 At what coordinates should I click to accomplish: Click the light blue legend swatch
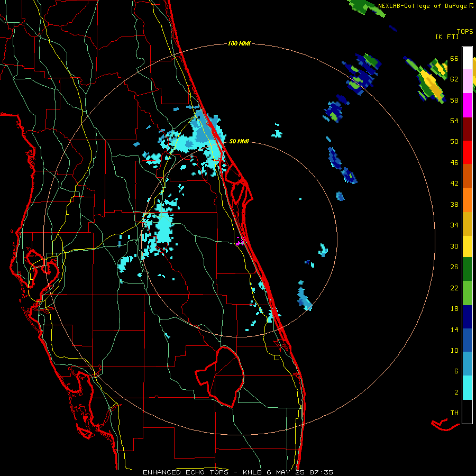[467, 364]
